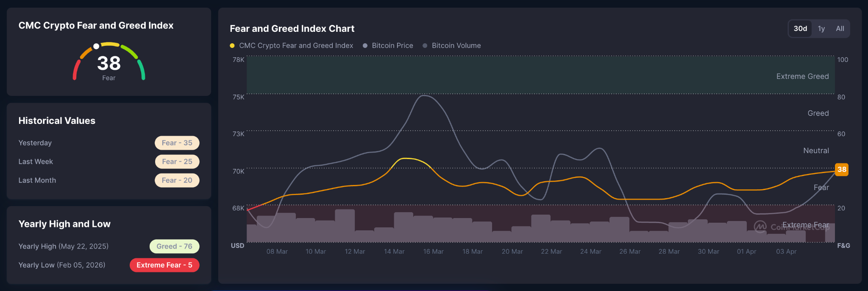
Task: Click the 24 Mar date on x-axis
Action: [x=590, y=252]
